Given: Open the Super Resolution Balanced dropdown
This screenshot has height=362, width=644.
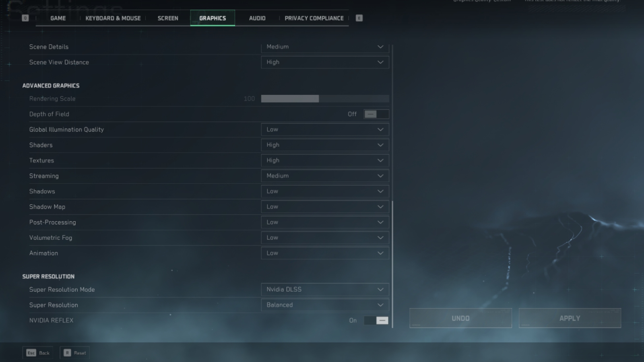Looking at the screenshot, I should [x=325, y=305].
